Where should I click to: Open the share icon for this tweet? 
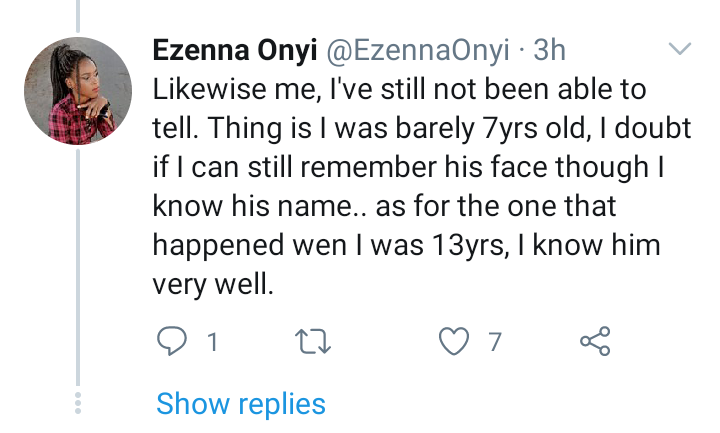tap(595, 342)
